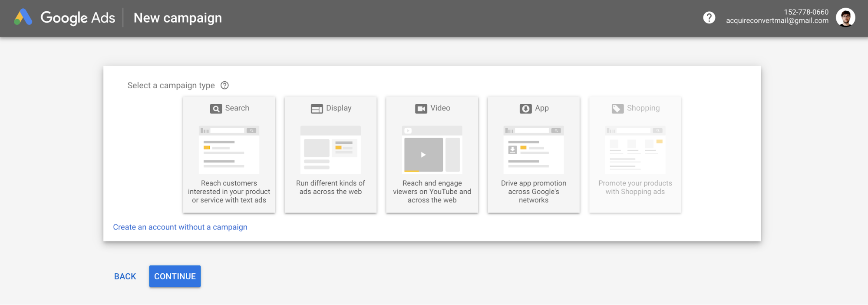Click the Google Ads logo icon
The image size is (868, 305).
pos(23,17)
